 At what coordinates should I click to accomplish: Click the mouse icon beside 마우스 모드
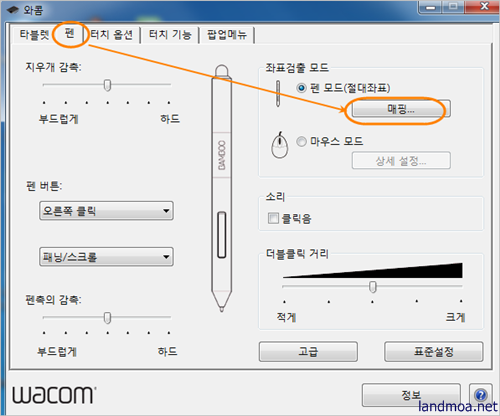(280, 145)
